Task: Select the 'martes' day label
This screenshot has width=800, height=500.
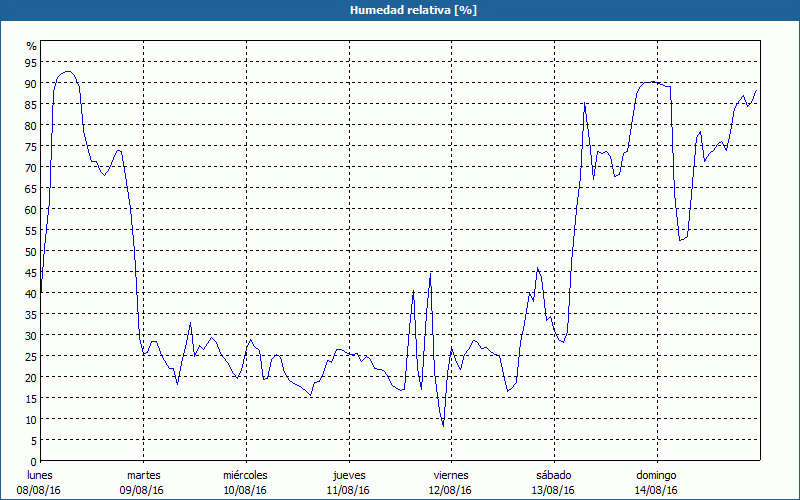Action: coord(143,475)
